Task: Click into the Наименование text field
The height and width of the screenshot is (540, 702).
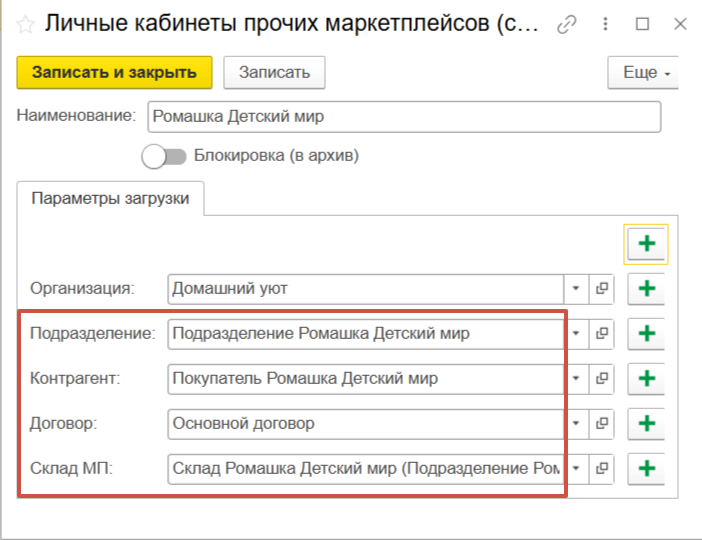Action: (404, 116)
